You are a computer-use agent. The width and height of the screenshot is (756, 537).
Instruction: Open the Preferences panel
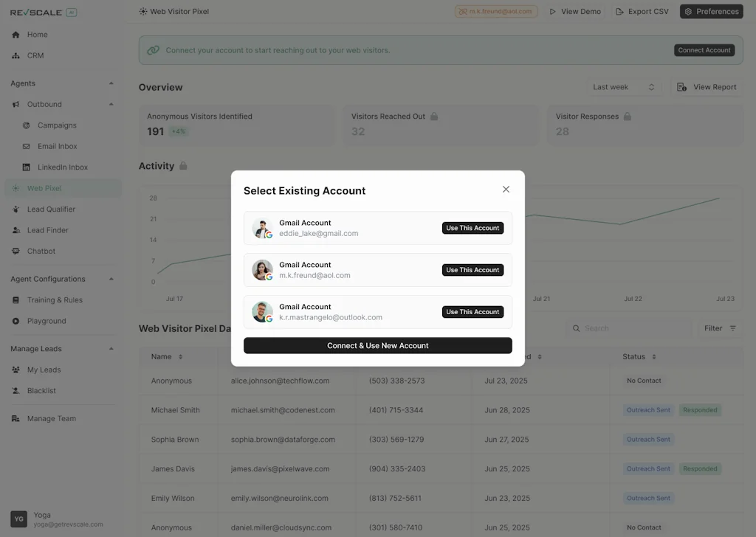pos(710,11)
